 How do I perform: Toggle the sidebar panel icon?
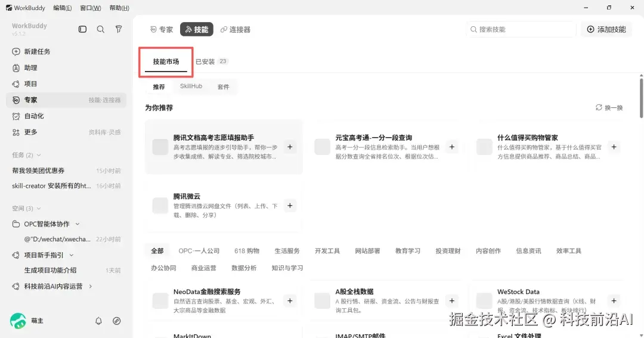(x=82, y=29)
